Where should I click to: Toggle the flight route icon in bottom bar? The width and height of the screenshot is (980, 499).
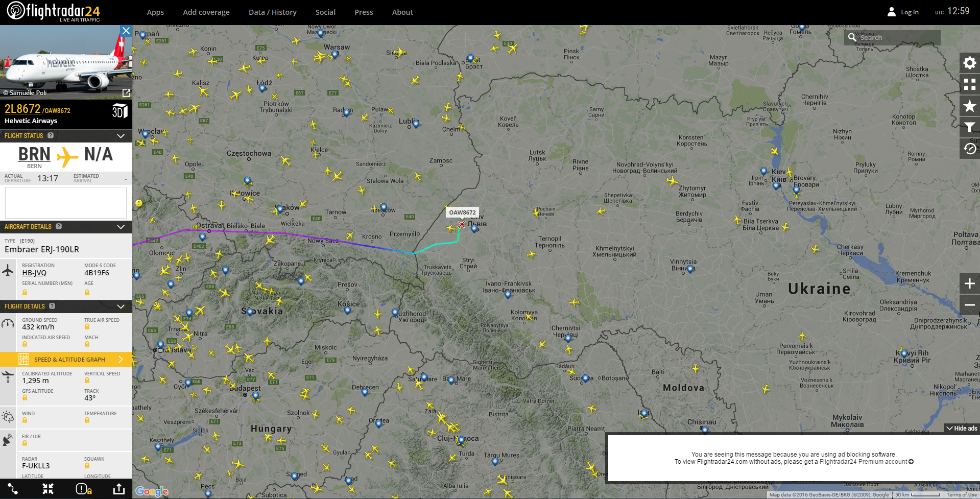pos(13,489)
